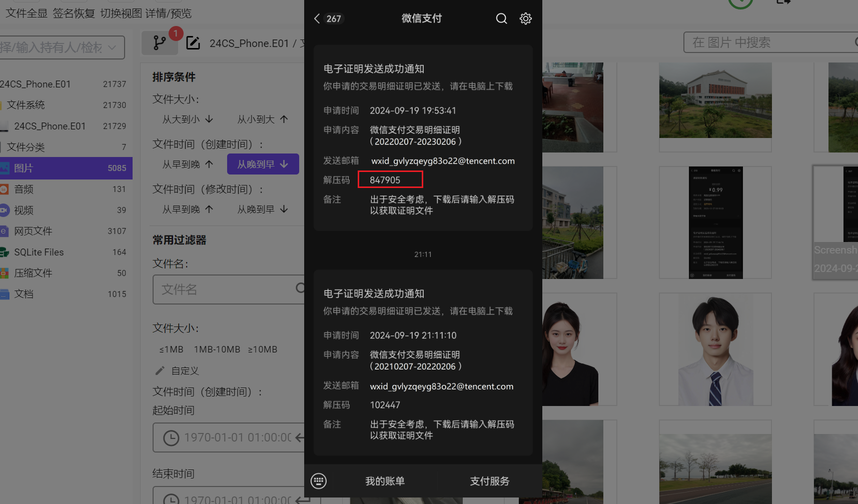Screen dimensions: 858x504
Task: Tap the back arrow in WeChat Pay header
Action: point(317,18)
